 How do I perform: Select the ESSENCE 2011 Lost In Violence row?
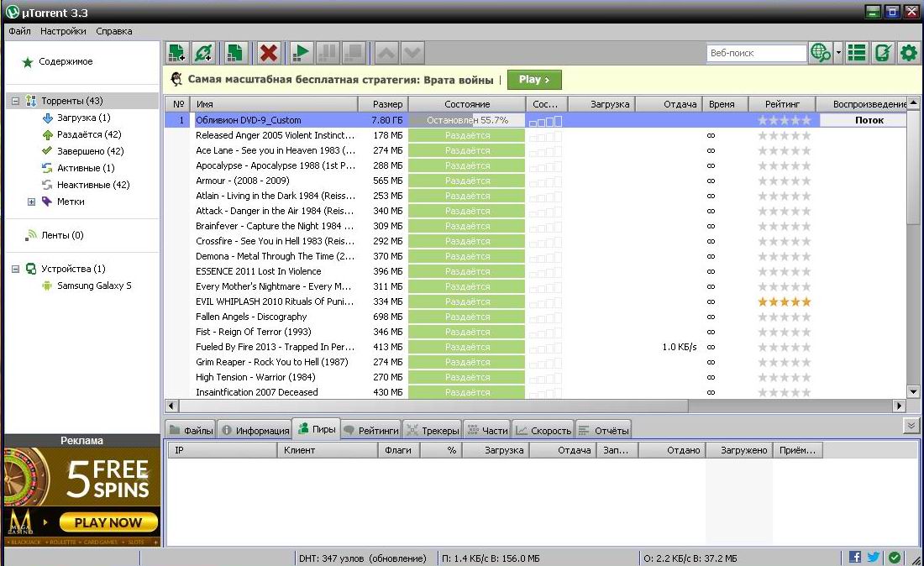click(x=535, y=271)
